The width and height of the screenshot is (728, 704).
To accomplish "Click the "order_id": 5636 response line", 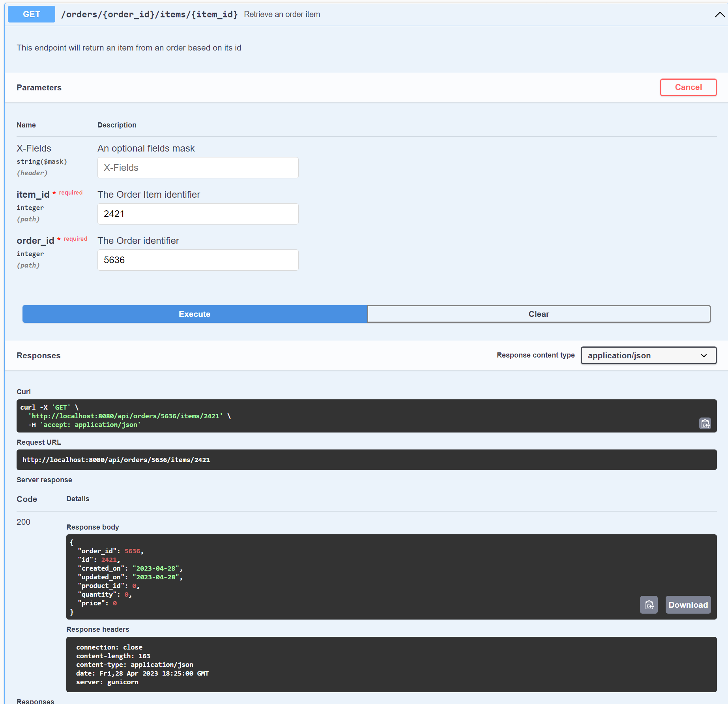I will tap(110, 551).
